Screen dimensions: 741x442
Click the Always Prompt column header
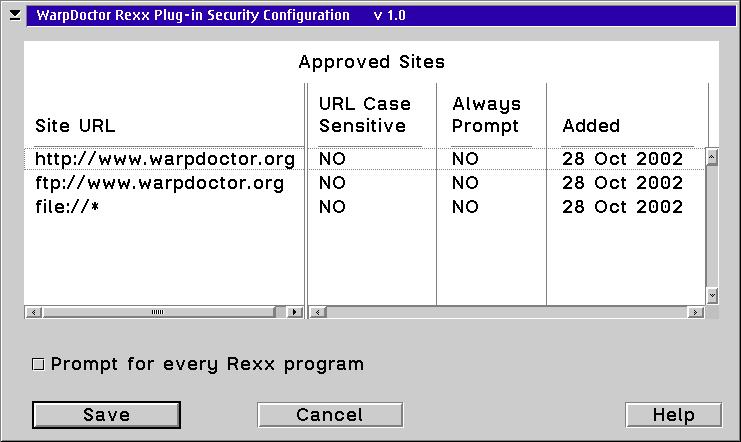pos(486,114)
